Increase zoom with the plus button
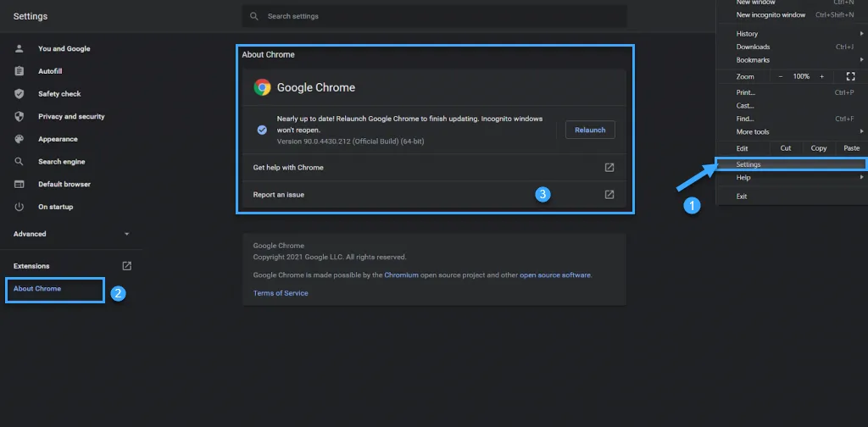Viewport: 868px width, 427px height. point(821,76)
